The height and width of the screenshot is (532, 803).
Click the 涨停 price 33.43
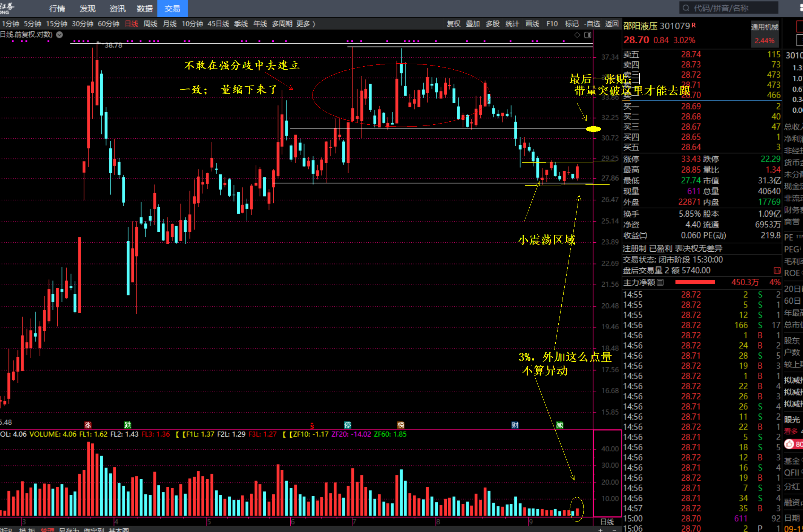coord(691,159)
